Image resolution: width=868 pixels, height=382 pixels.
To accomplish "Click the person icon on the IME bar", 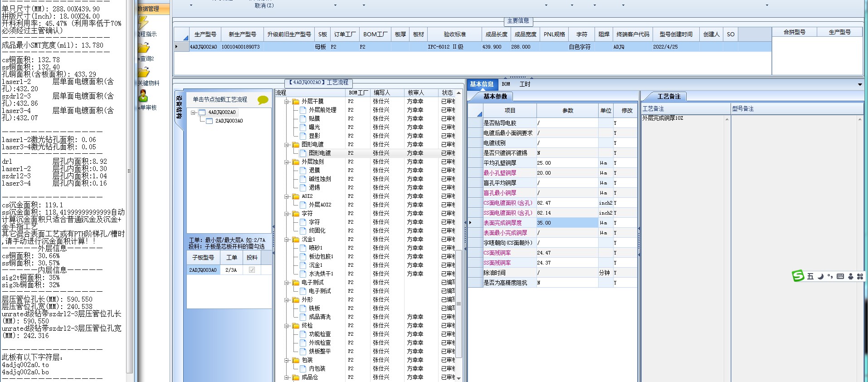I will pos(850,276).
